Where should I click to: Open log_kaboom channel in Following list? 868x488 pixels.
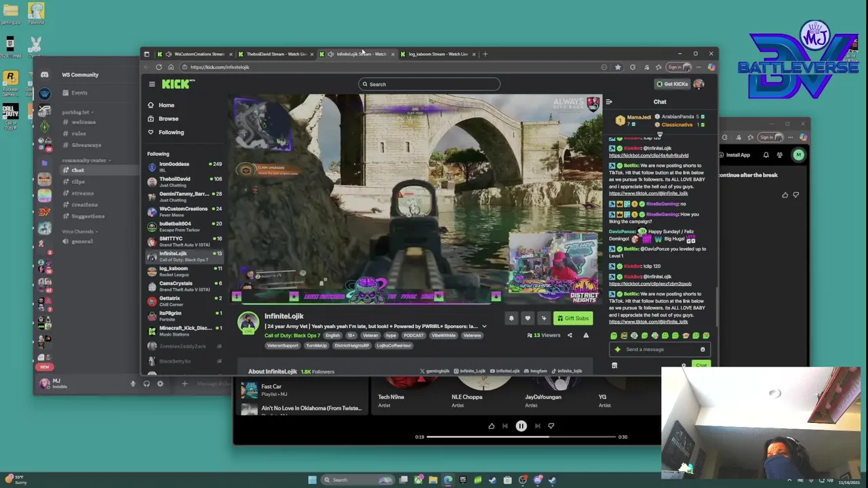[184, 270]
